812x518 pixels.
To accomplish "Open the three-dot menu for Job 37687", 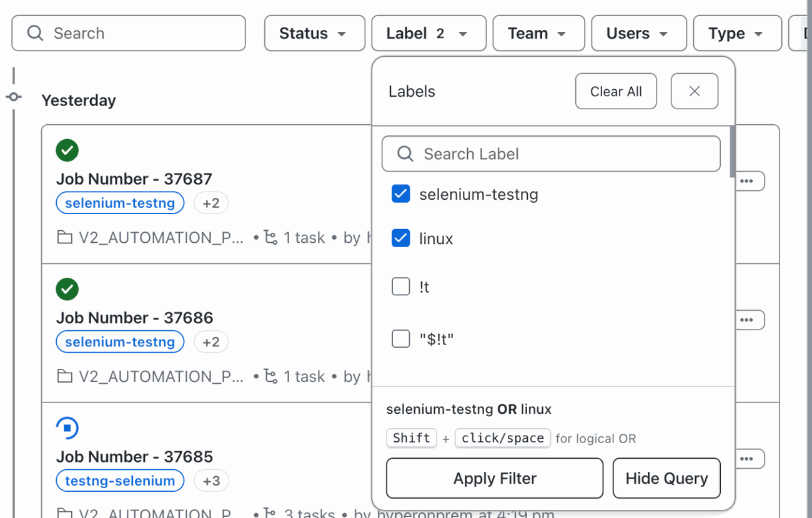I will 746,181.
